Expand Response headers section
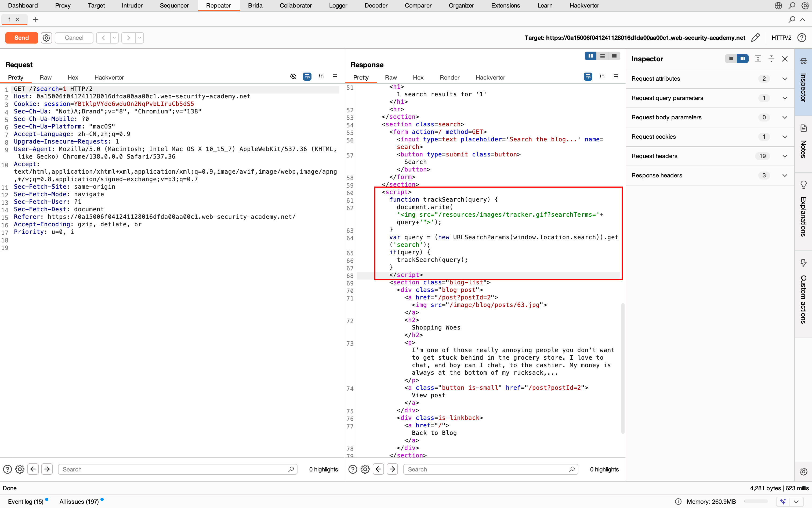 coord(710,175)
